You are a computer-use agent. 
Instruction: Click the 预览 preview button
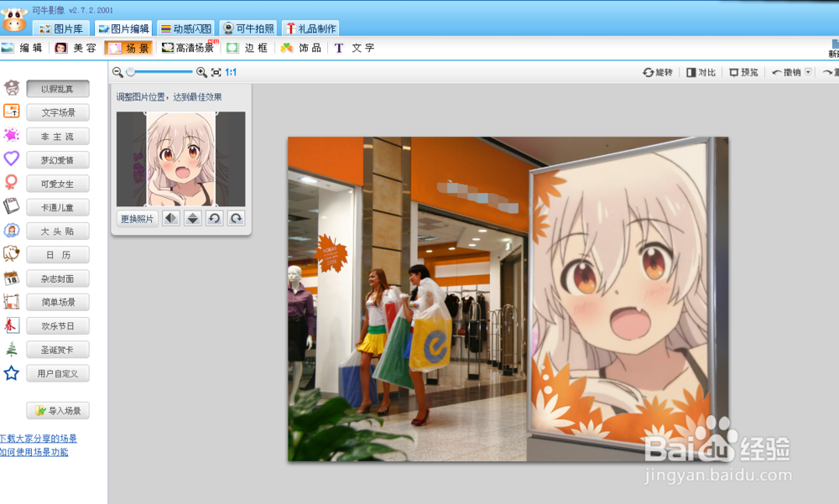coord(743,72)
